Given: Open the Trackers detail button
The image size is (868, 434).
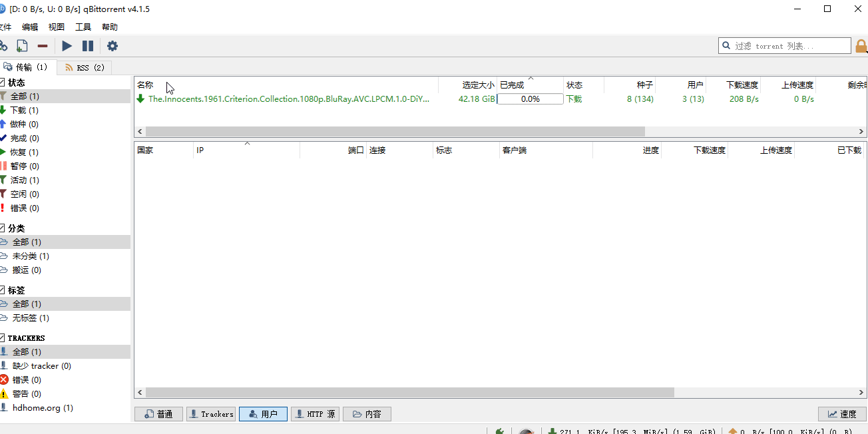Looking at the screenshot, I should (210, 414).
